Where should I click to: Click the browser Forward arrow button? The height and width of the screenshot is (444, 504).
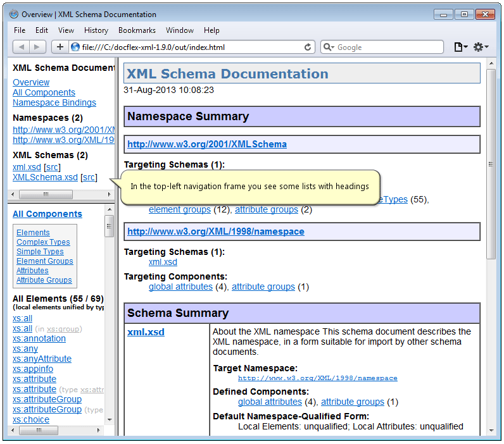tap(37, 47)
